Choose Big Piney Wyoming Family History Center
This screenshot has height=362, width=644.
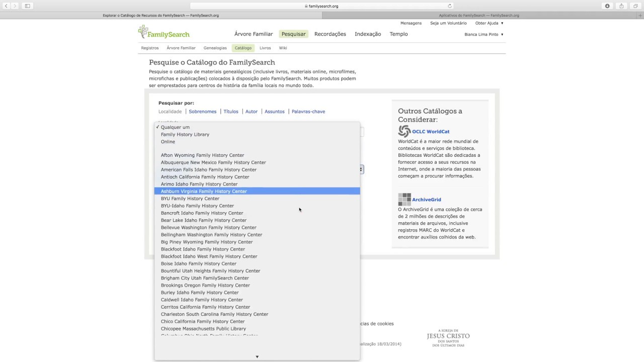257,242
